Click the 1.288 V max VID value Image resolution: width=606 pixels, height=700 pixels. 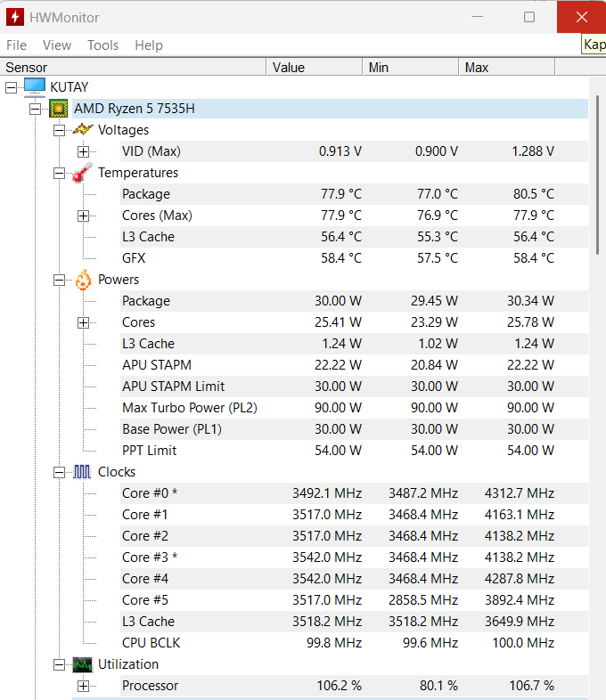[x=533, y=151]
